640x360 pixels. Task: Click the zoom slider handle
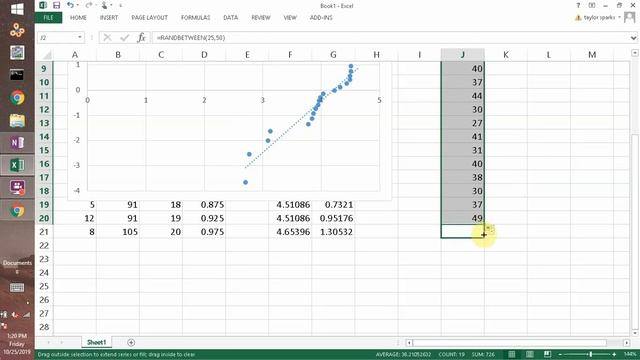(590, 354)
